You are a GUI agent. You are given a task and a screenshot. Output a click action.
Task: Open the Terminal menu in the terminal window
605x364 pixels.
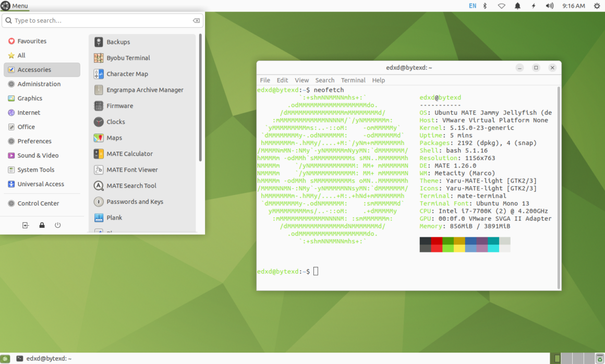click(x=353, y=80)
